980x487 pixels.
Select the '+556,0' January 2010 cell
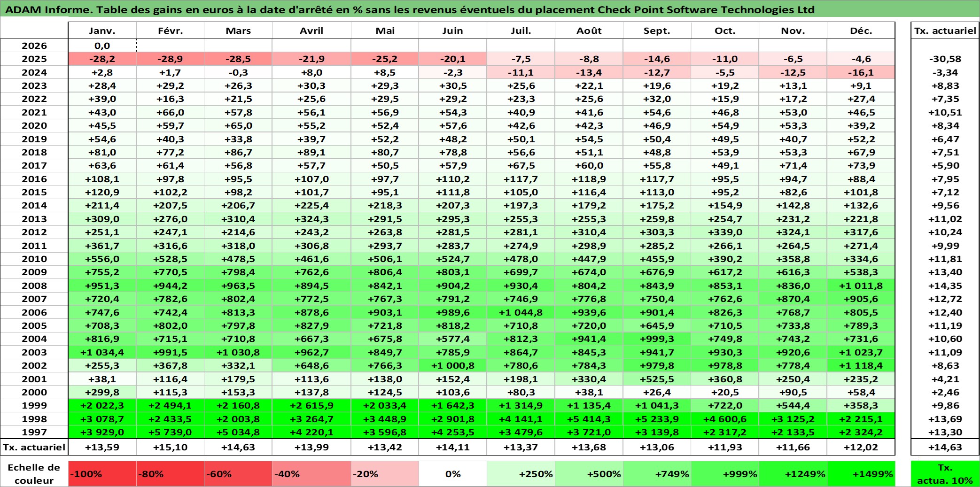click(x=102, y=259)
